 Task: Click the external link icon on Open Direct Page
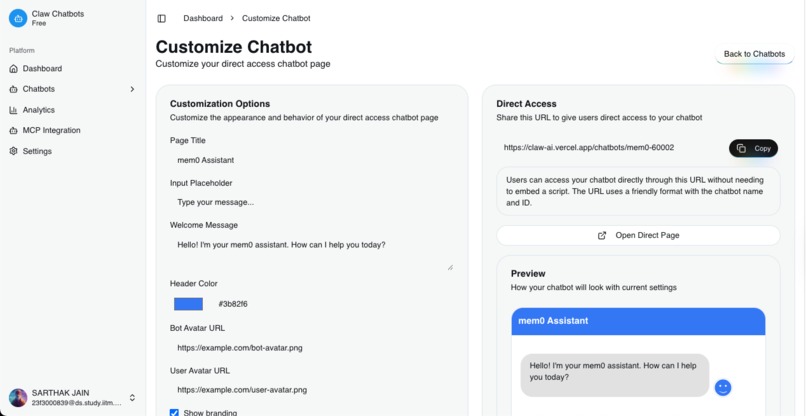pyautogui.click(x=602, y=236)
